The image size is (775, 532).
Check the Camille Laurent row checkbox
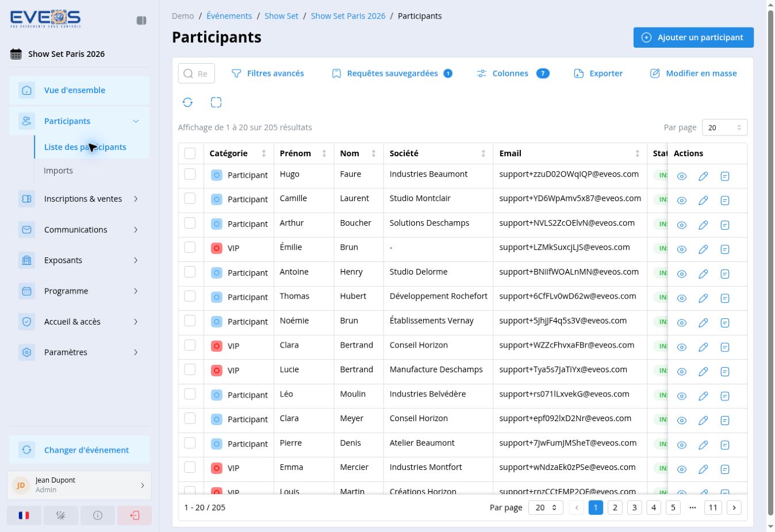[190, 198]
